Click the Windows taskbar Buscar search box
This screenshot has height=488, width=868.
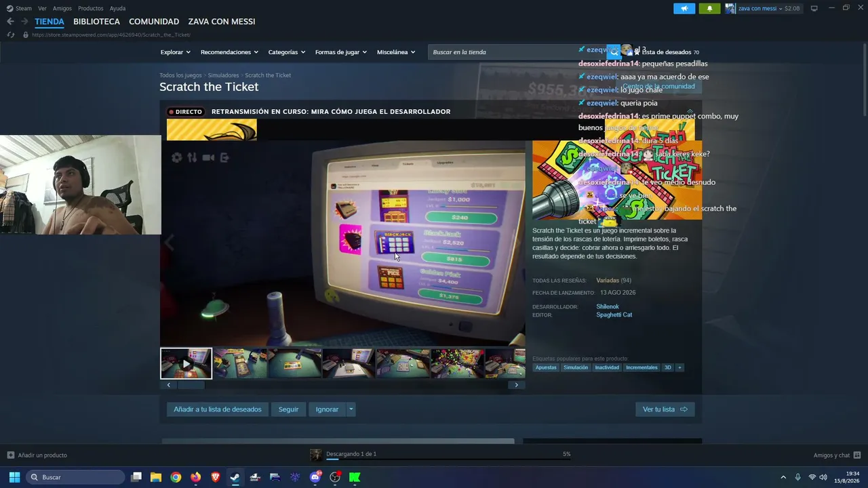(75, 477)
